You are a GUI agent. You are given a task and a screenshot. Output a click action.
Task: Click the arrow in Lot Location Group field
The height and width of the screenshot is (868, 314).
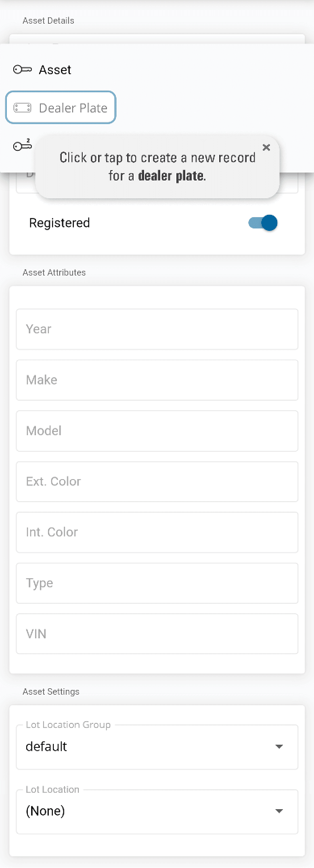pyautogui.click(x=279, y=747)
